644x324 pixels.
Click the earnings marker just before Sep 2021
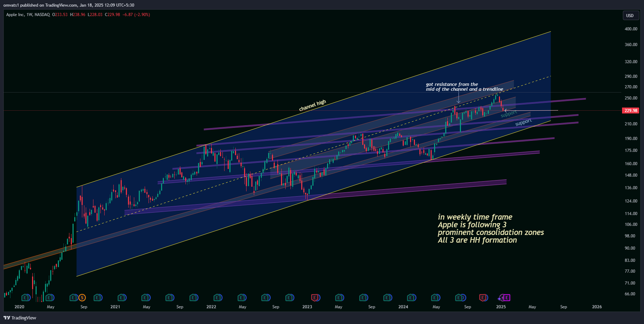point(169,298)
